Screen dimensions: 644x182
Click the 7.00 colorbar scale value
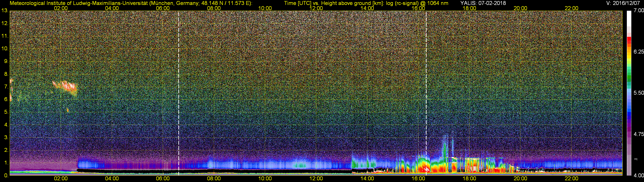click(x=639, y=10)
